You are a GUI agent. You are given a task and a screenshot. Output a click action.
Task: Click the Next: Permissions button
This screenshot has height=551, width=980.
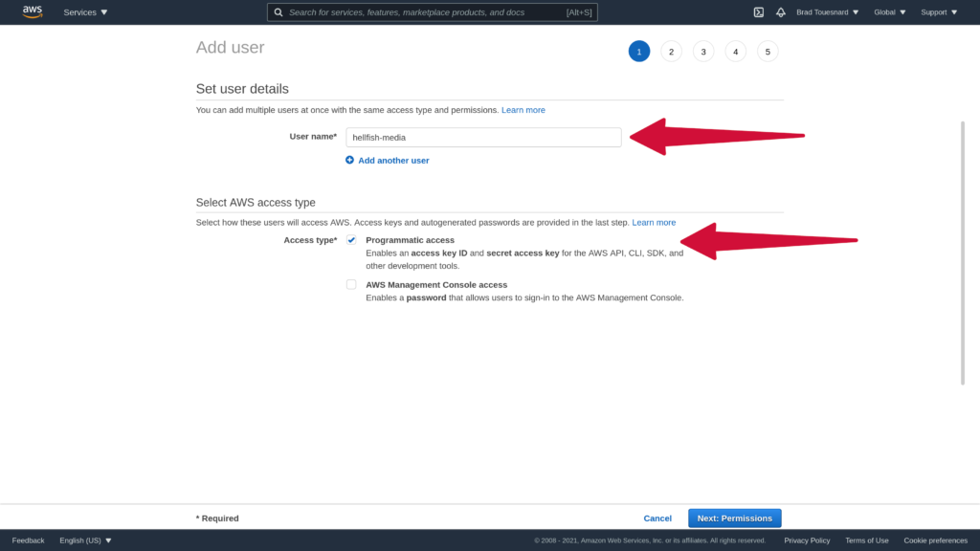coord(734,518)
